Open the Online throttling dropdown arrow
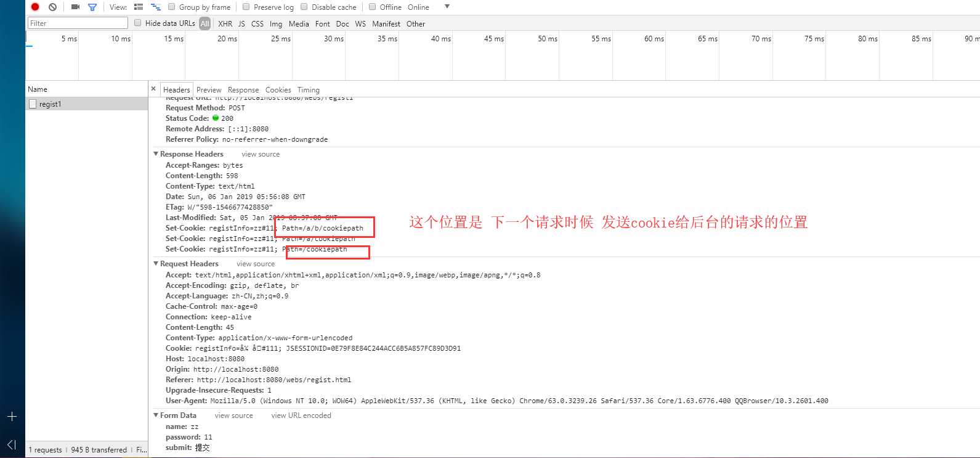This screenshot has width=980, height=458. (447, 7)
